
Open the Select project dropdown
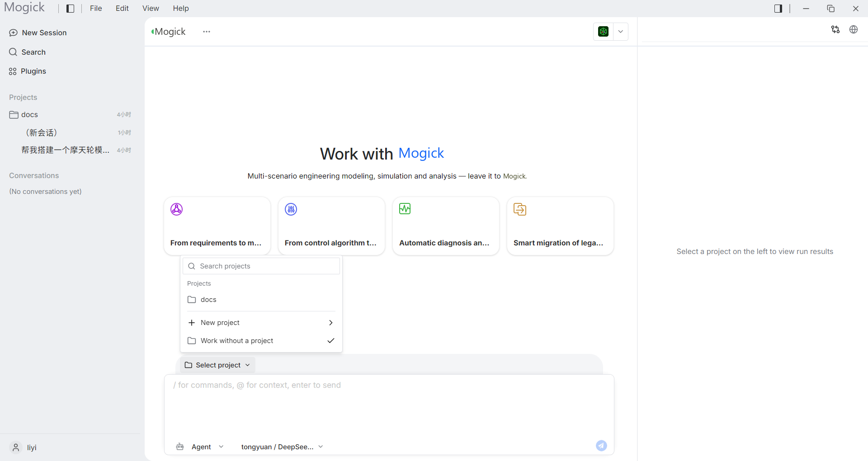217,365
